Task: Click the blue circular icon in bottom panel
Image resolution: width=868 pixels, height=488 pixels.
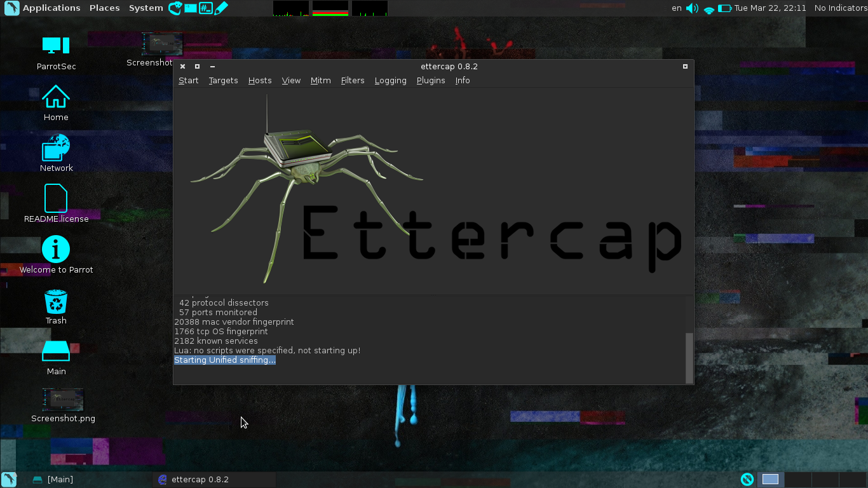Action: (x=747, y=480)
